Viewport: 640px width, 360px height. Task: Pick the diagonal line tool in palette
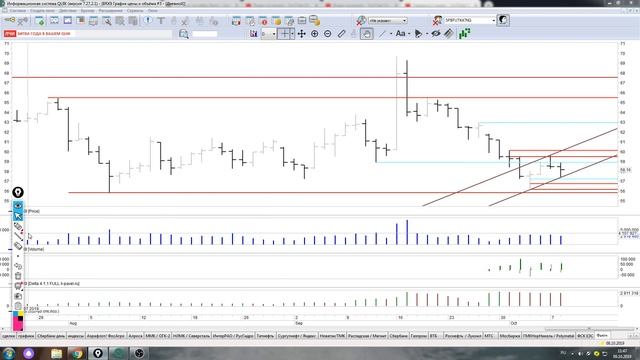[x=18, y=236]
